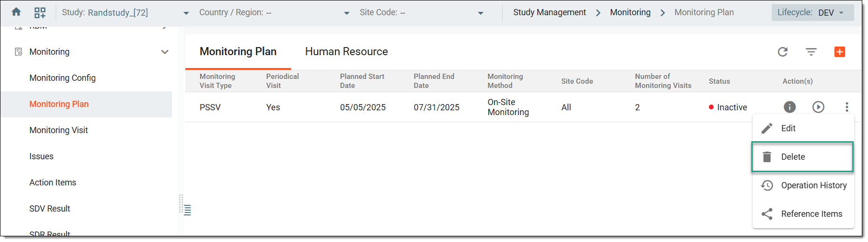Activate PSSV plan with play icon

tap(818, 107)
